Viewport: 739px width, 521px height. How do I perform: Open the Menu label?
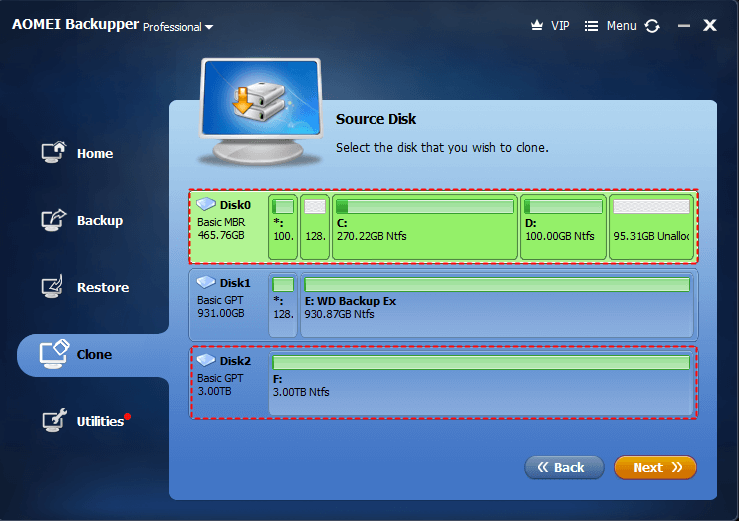click(x=621, y=26)
